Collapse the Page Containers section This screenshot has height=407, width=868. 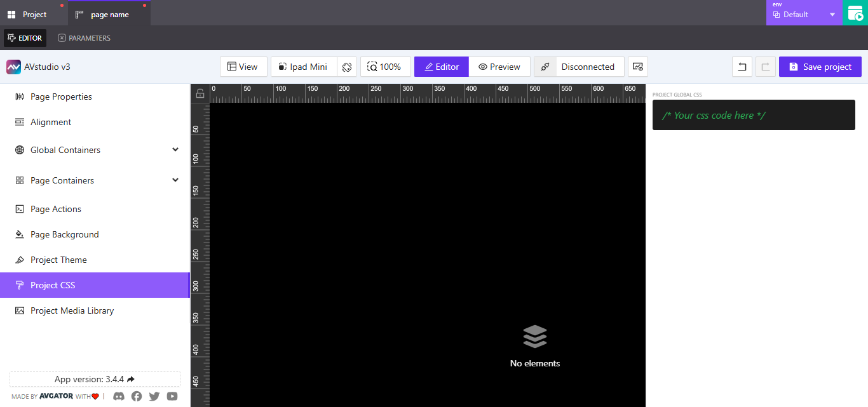click(x=175, y=180)
